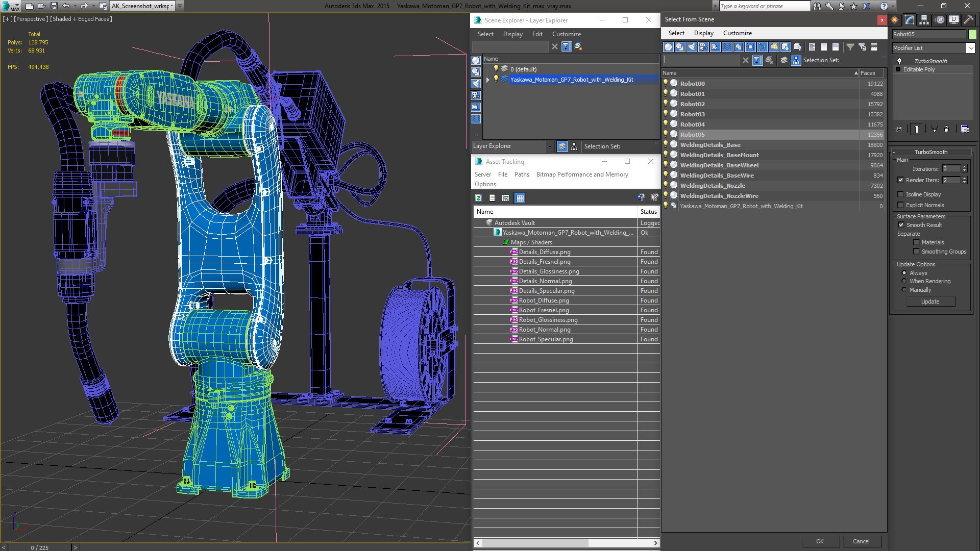980x551 pixels.
Task: Open Display menu in Select From Scene
Action: point(703,33)
